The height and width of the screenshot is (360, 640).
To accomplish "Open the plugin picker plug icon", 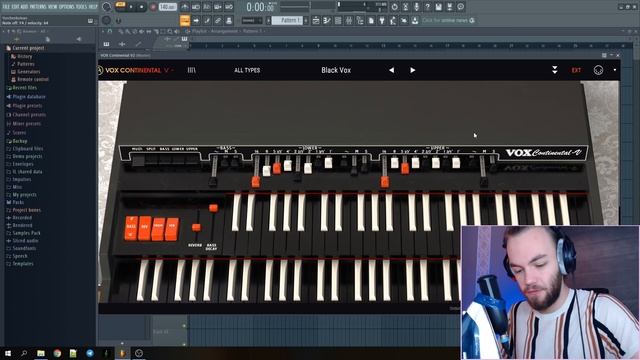I will 382,20.
